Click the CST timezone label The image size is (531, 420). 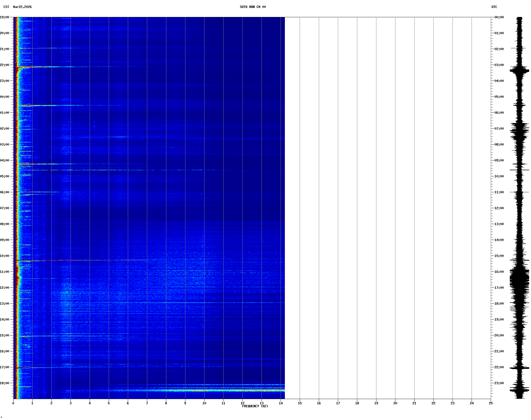pos(6,7)
